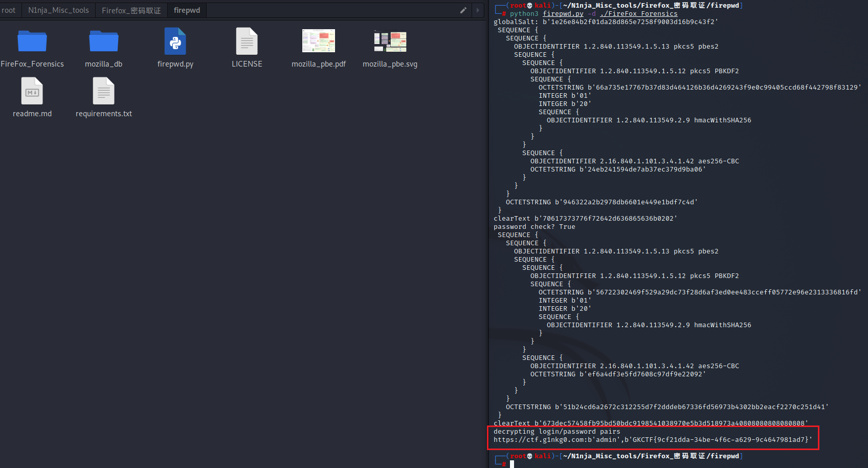Click the bottom terminal prompt cursor
The image size is (868, 468).
tap(511, 464)
